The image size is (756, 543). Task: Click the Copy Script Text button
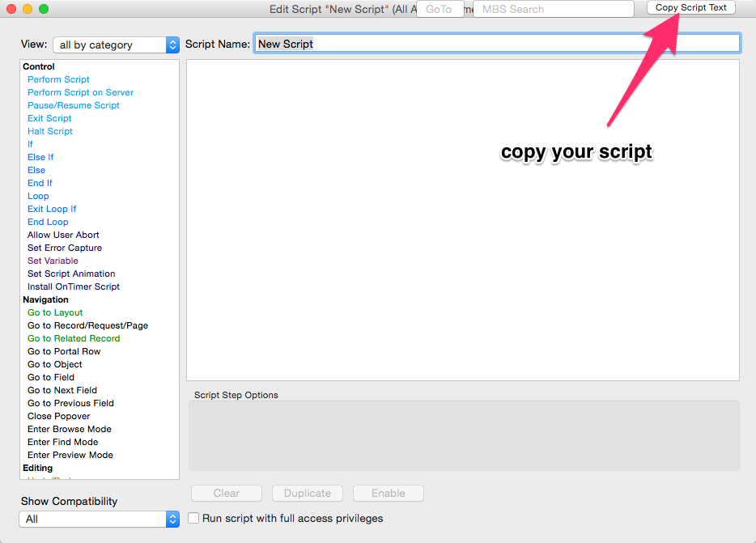pos(690,7)
